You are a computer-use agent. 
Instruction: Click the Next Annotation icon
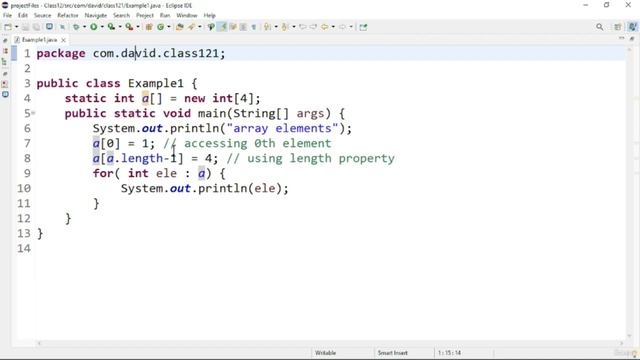click(267, 27)
